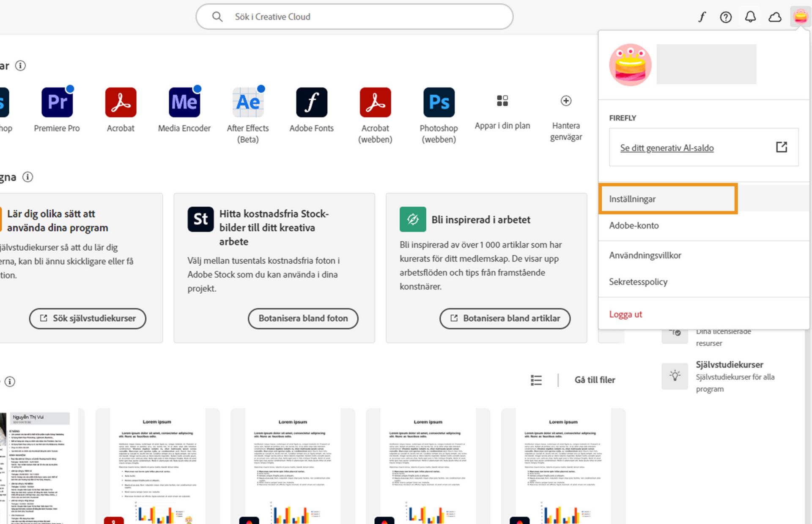Viewport: 812px width, 524px height.
Task: Open Se ditt generativ AI-saldo link
Action: click(x=667, y=148)
